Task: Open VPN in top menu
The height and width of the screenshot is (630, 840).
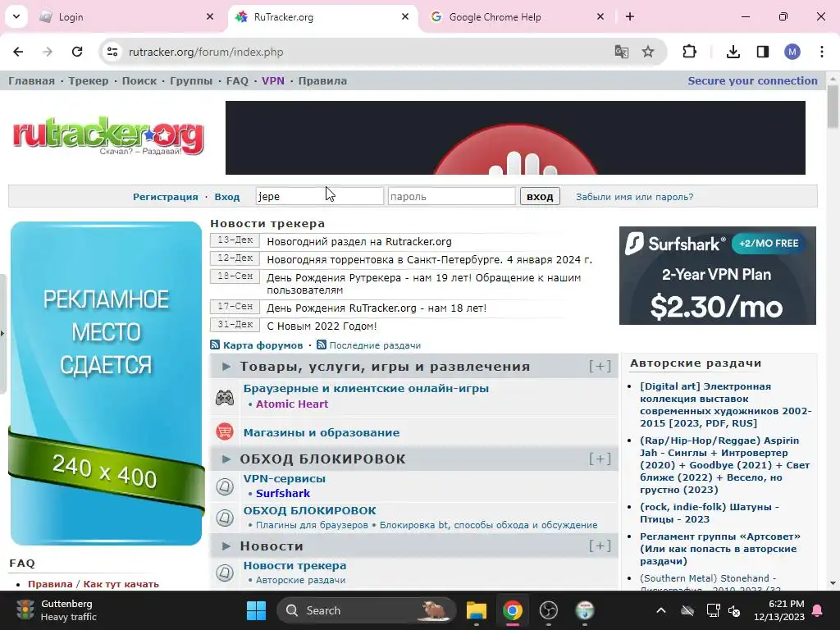Action: pyautogui.click(x=273, y=81)
